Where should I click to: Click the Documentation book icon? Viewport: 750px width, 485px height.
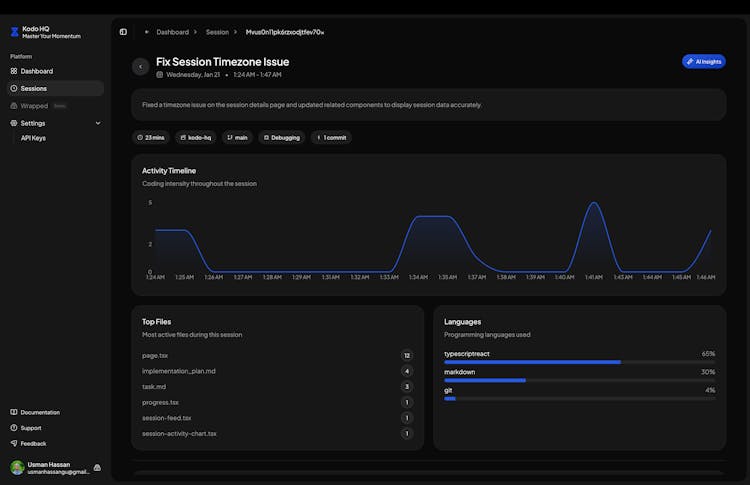[x=14, y=412]
